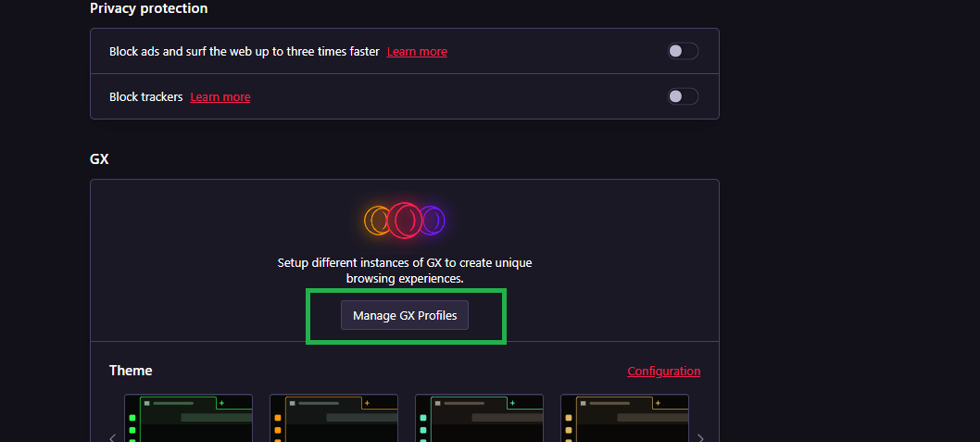980x442 pixels.
Task: Choose the orange theme preview
Action: click(333, 419)
